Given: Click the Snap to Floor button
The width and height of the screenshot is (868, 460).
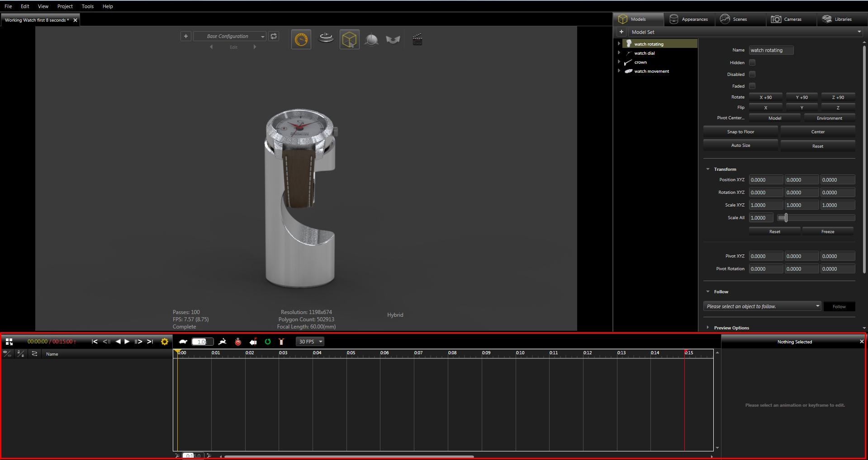Looking at the screenshot, I should pyautogui.click(x=740, y=132).
